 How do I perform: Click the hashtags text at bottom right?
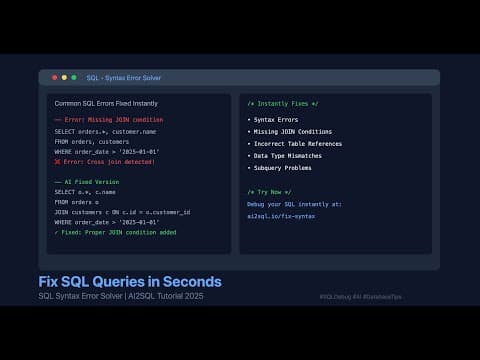pyautogui.click(x=361, y=297)
